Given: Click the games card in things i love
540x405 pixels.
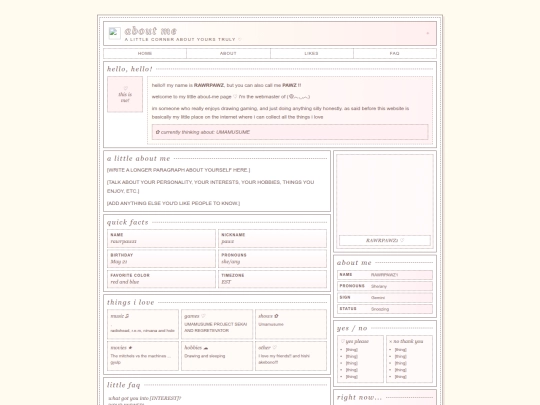Looking at the screenshot, I should click(217, 324).
